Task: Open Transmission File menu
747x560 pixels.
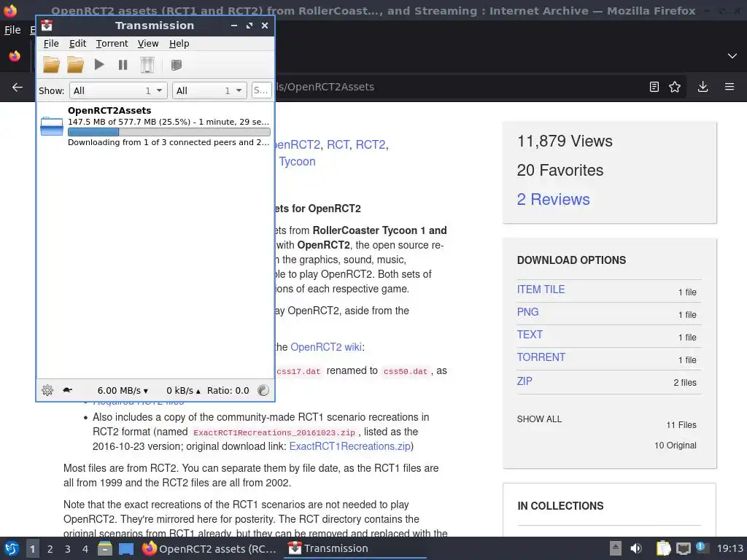Action: (x=51, y=43)
